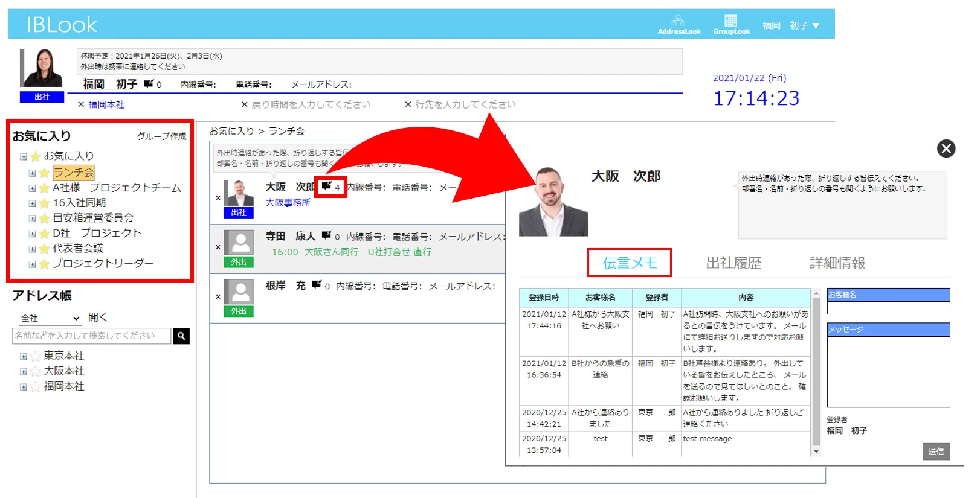This screenshot has height=498, width=980.
Task: Click the 行先を入力してください field
Action: 465,104
